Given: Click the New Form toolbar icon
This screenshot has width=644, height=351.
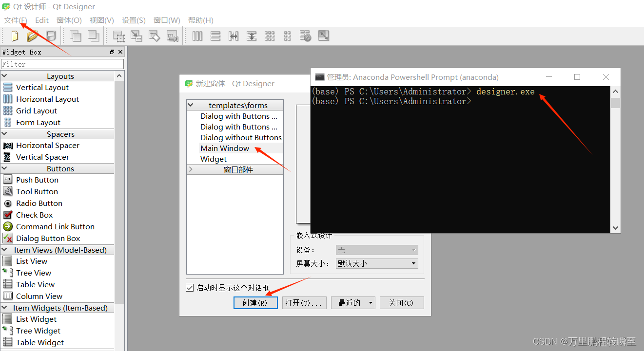Looking at the screenshot, I should pyautogui.click(x=14, y=36).
